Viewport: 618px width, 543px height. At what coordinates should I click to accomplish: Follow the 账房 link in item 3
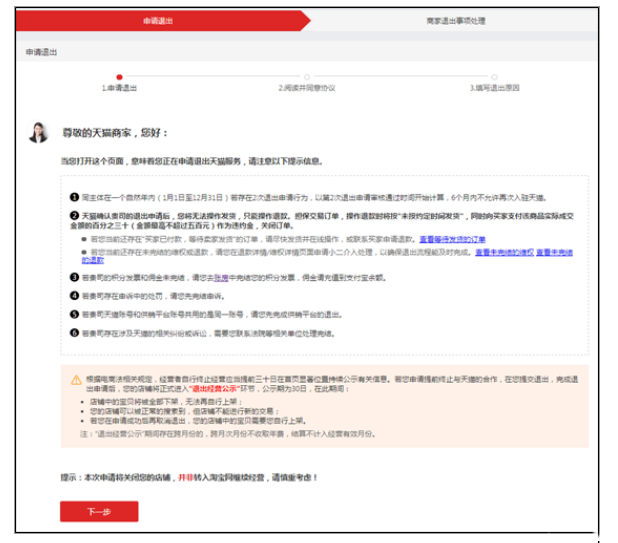(221, 278)
